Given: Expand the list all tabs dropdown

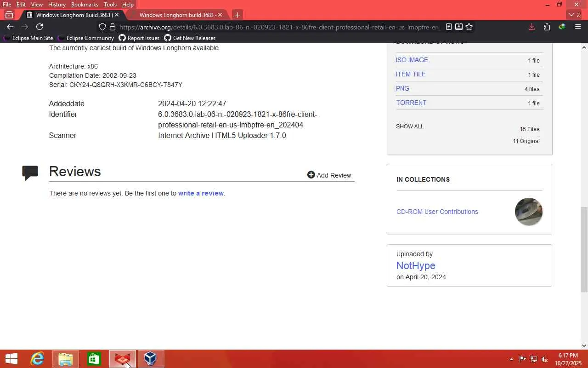Looking at the screenshot, I should click(x=574, y=15).
